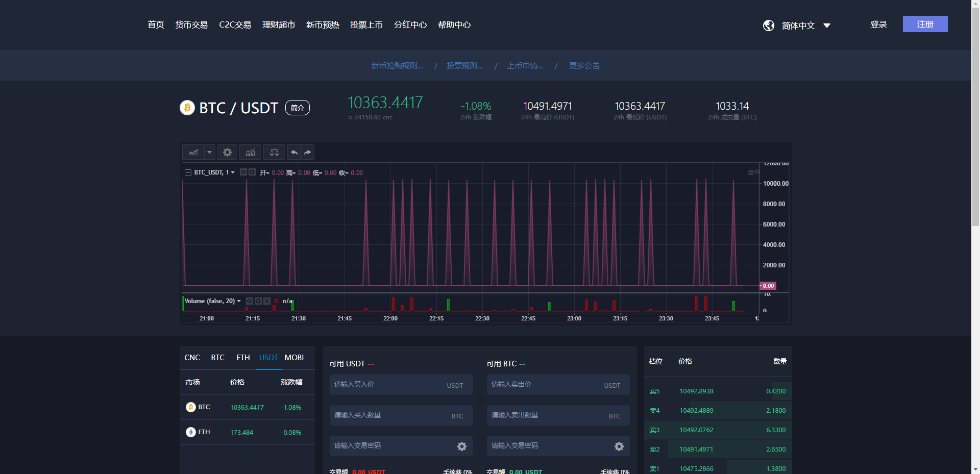
Task: Open the 更多公告 announcements link
Action: [584, 65]
